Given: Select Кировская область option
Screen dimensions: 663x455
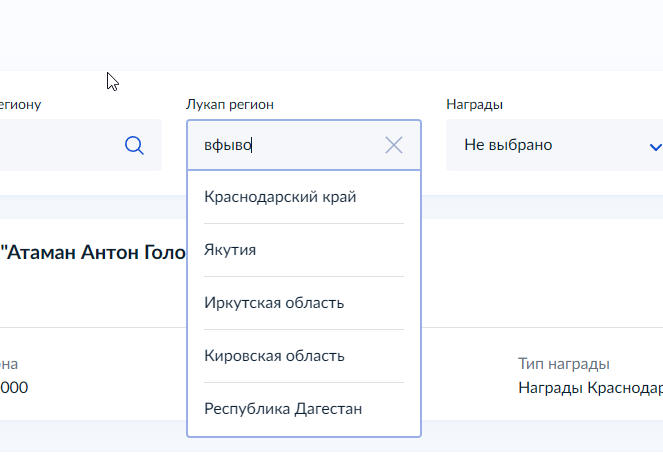Looking at the screenshot, I should (x=274, y=356).
